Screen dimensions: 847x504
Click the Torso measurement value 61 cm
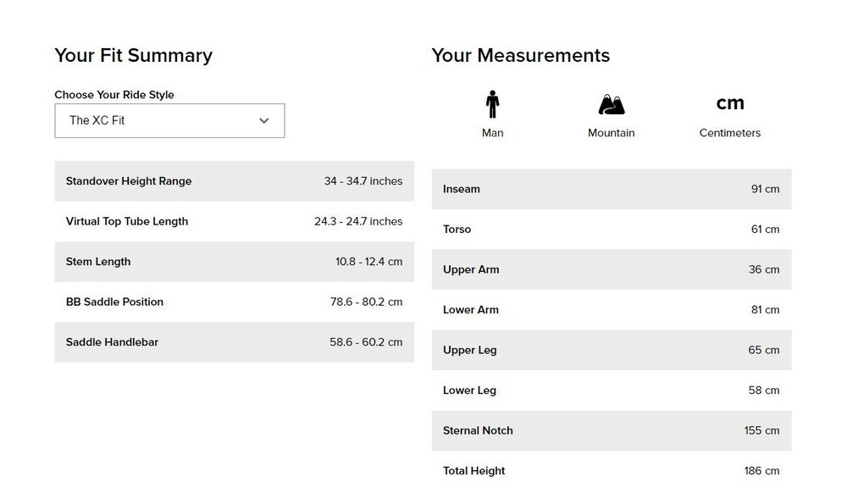coord(765,230)
